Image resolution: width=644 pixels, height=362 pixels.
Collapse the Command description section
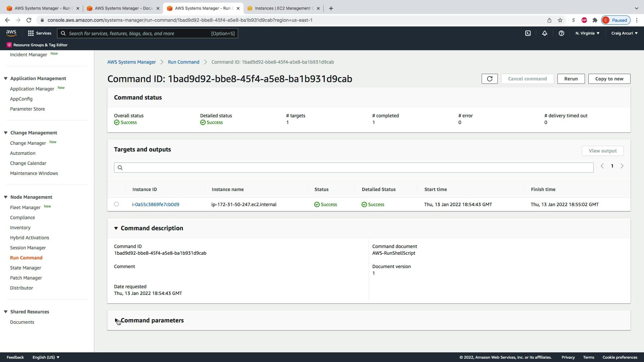click(116, 228)
